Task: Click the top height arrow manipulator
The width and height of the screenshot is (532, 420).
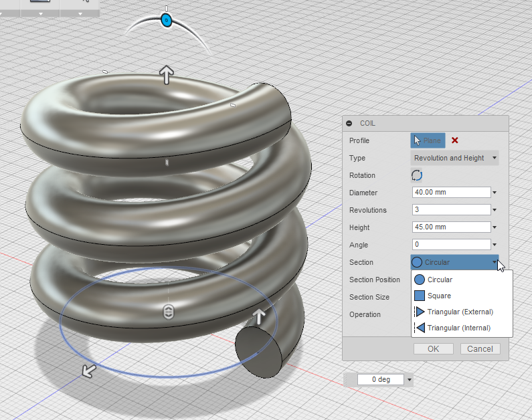Action: pos(166,75)
